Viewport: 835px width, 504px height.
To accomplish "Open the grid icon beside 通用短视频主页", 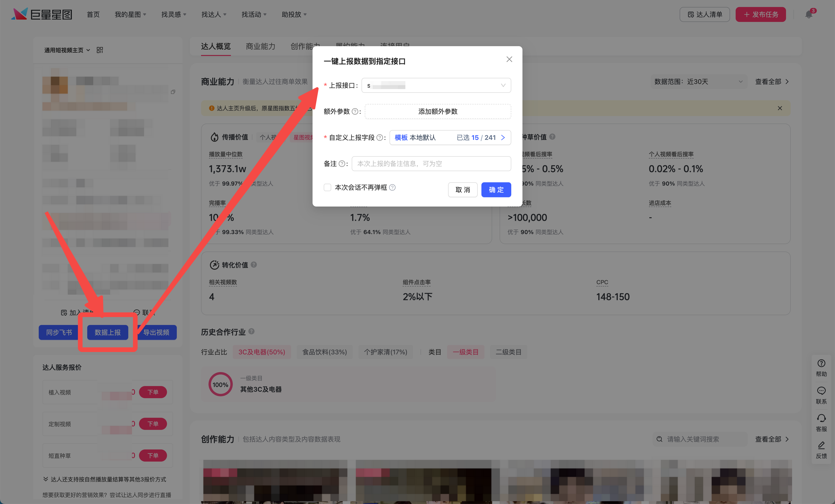I will coord(100,50).
